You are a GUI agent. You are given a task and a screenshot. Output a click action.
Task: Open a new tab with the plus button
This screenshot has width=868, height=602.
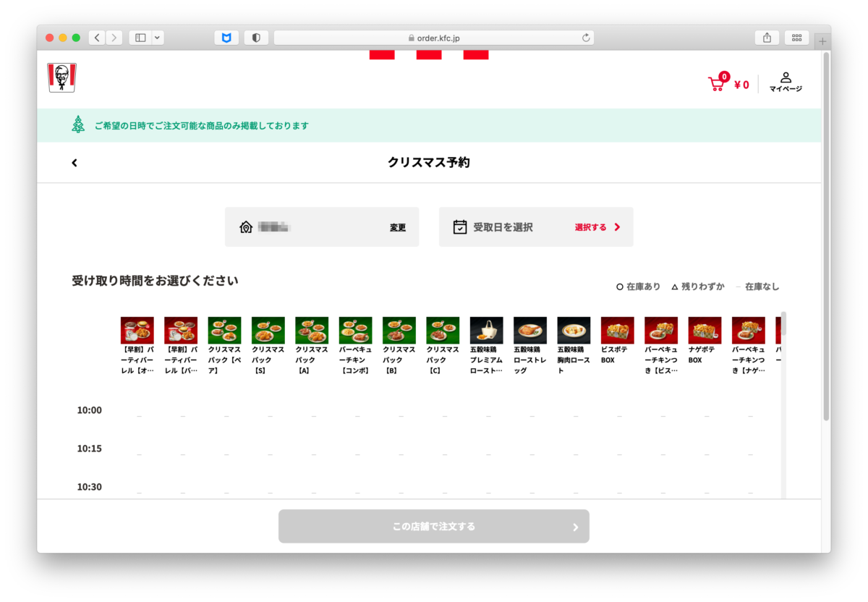tap(822, 41)
